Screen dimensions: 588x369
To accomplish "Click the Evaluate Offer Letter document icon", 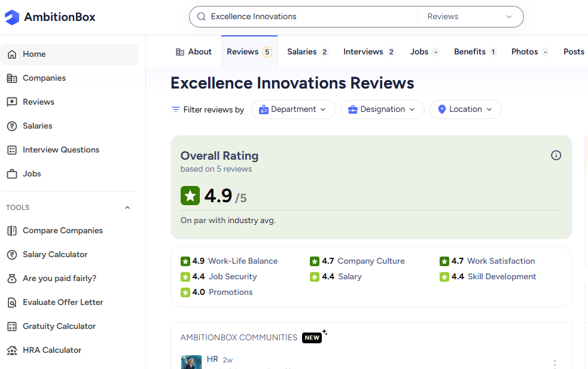I will (12, 303).
